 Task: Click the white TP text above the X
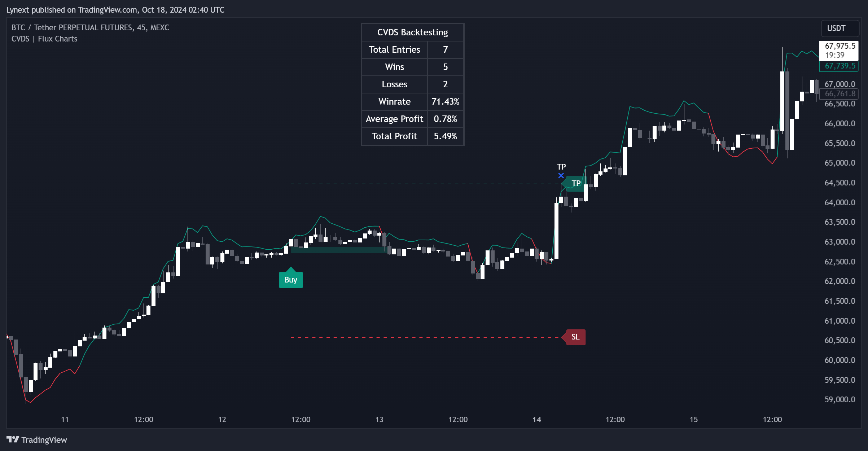coord(561,167)
